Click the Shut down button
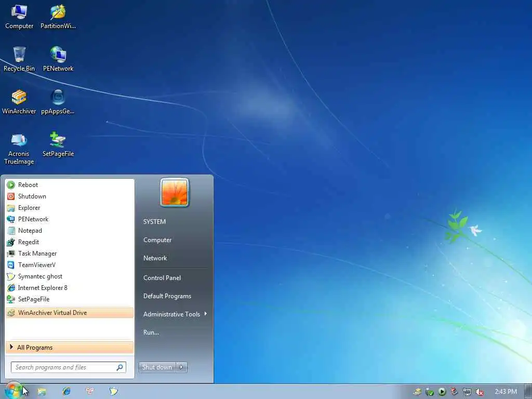The height and width of the screenshot is (399, 532). 157,367
